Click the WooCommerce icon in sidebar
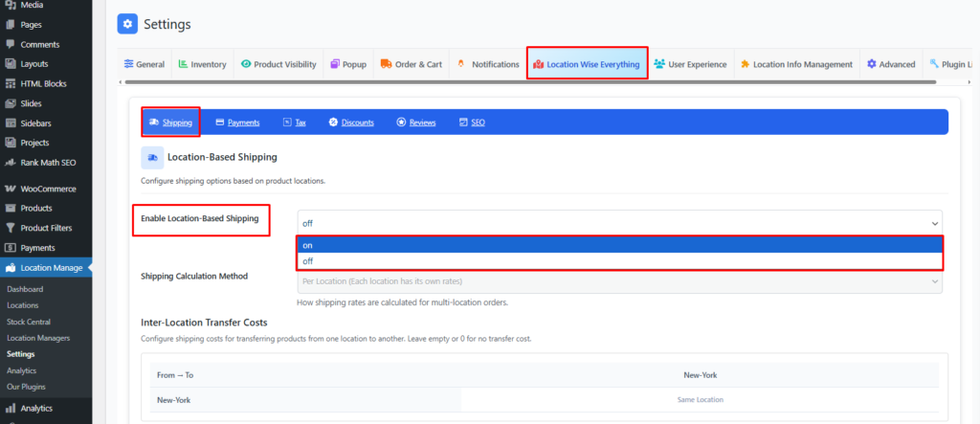 coord(11,189)
